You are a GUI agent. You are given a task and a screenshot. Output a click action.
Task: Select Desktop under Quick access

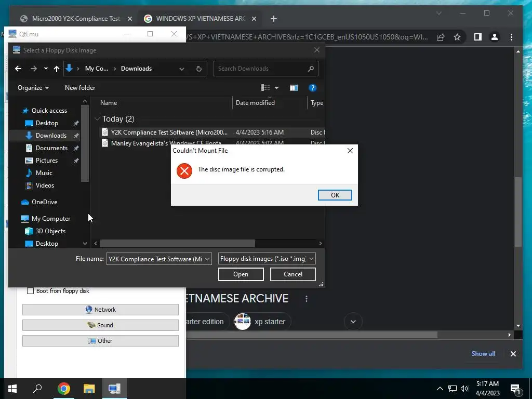pyautogui.click(x=47, y=123)
